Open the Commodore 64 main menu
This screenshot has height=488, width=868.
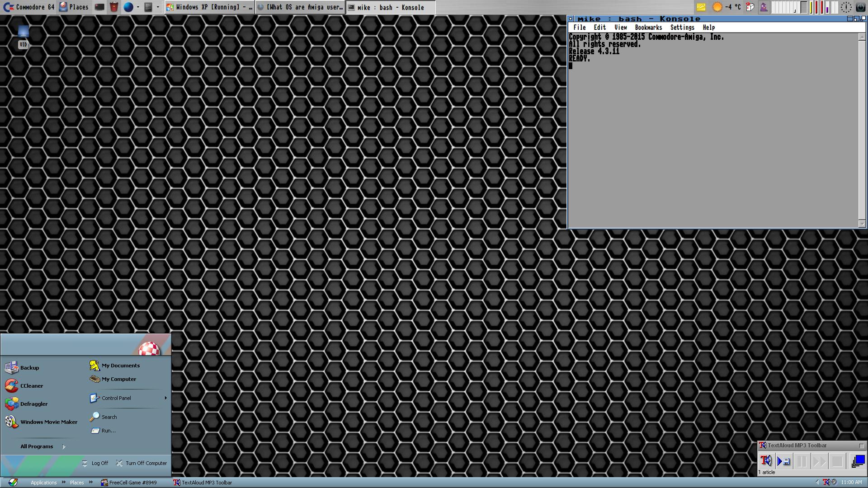29,7
